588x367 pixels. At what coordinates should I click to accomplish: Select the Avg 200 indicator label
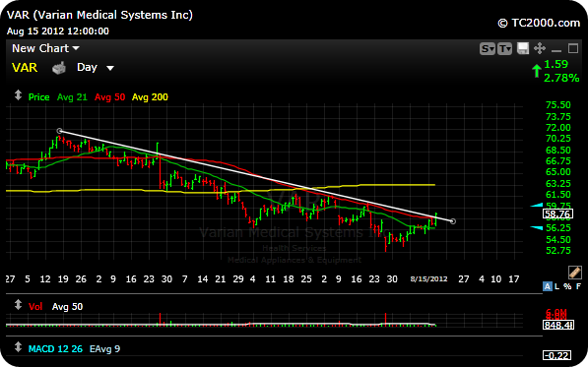click(x=150, y=97)
